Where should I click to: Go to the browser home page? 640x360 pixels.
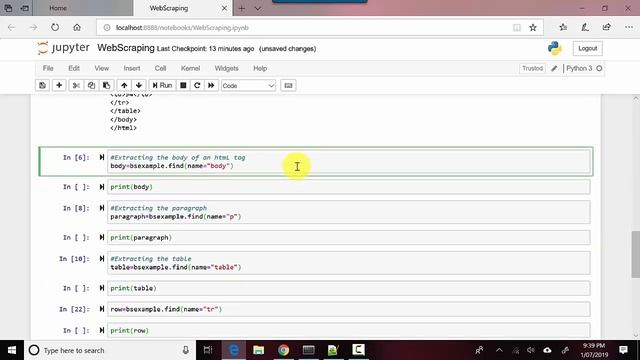click(x=77, y=28)
